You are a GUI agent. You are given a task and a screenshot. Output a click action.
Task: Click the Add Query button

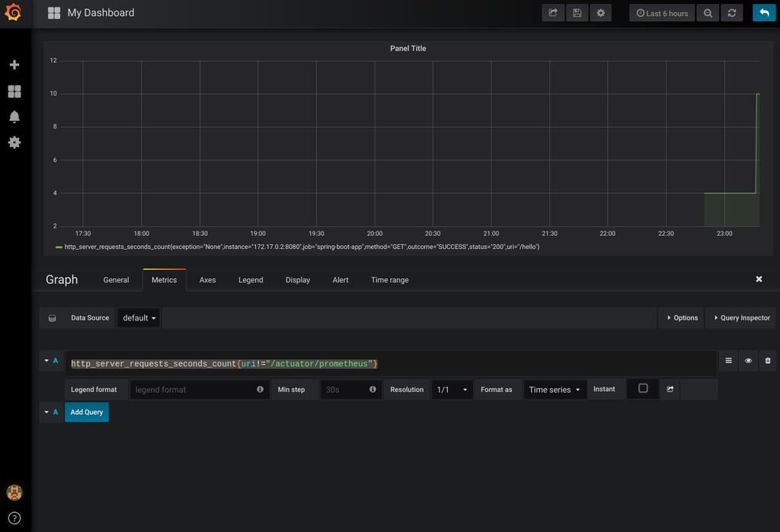coord(87,413)
